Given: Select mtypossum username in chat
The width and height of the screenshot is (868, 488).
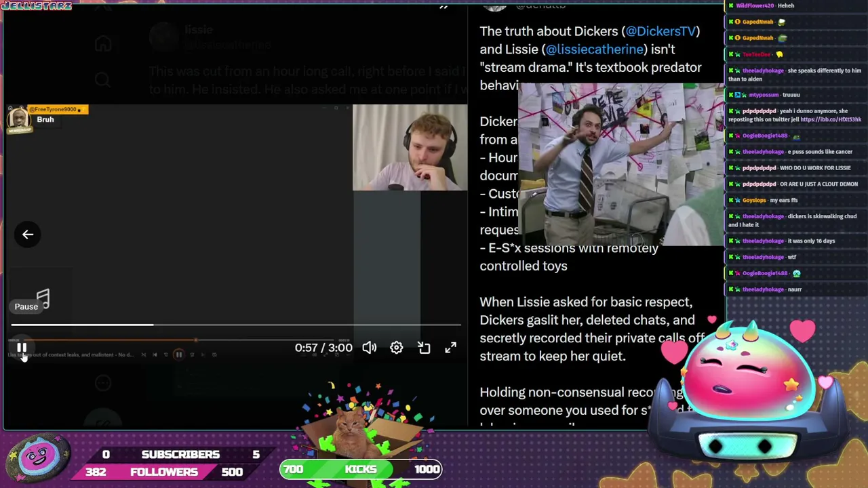Looking at the screenshot, I should click(x=763, y=95).
